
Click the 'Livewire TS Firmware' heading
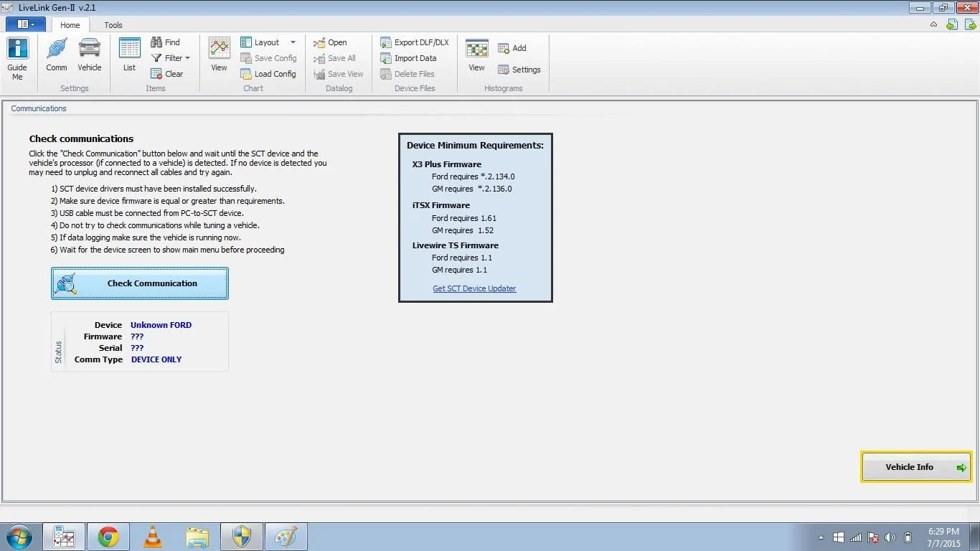[456, 245]
